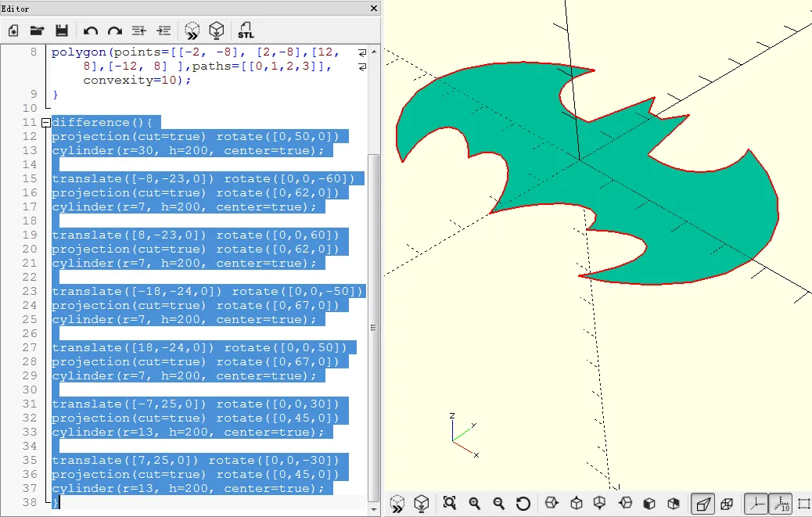Toggle Show Scale Markers on axes
The width and height of the screenshot is (812, 517).
tap(781, 504)
